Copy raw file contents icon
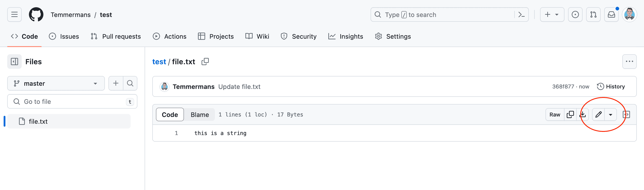The image size is (644, 190). [570, 115]
